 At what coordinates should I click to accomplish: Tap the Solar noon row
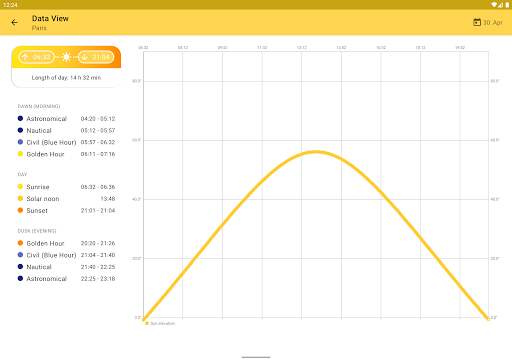point(66,199)
